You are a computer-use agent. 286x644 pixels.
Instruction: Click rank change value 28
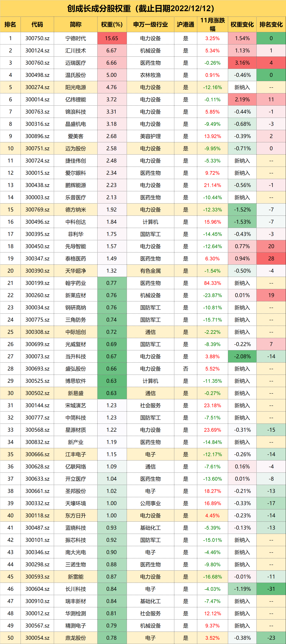click(x=271, y=258)
